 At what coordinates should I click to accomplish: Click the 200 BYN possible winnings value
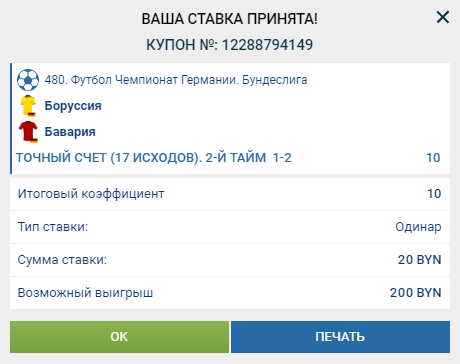(x=416, y=293)
